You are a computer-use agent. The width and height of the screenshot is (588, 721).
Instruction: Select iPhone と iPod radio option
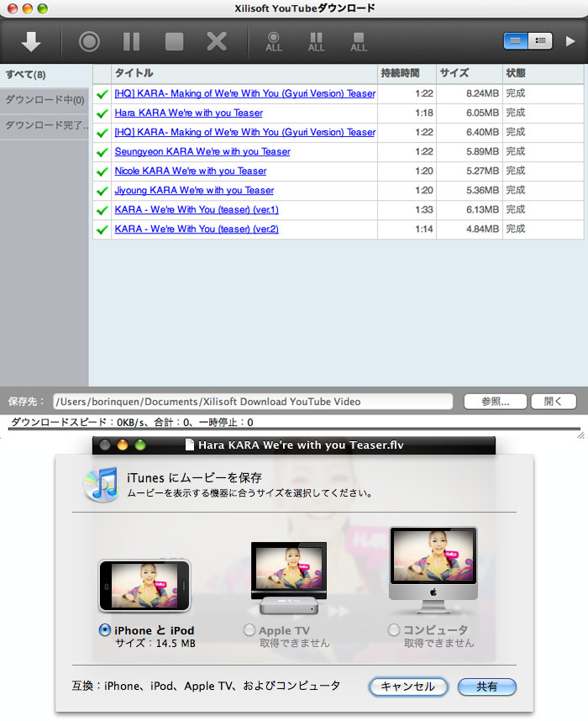coord(105,630)
